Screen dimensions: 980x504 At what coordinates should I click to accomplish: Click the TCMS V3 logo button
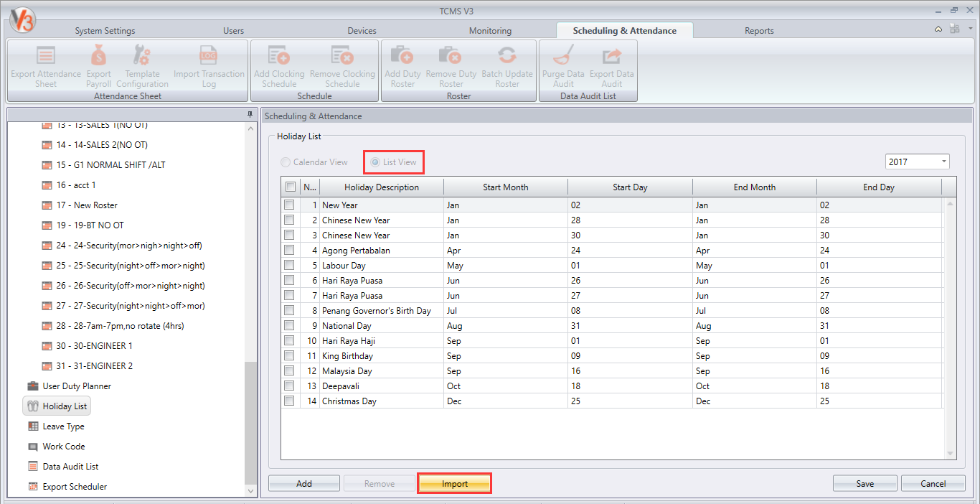22,20
